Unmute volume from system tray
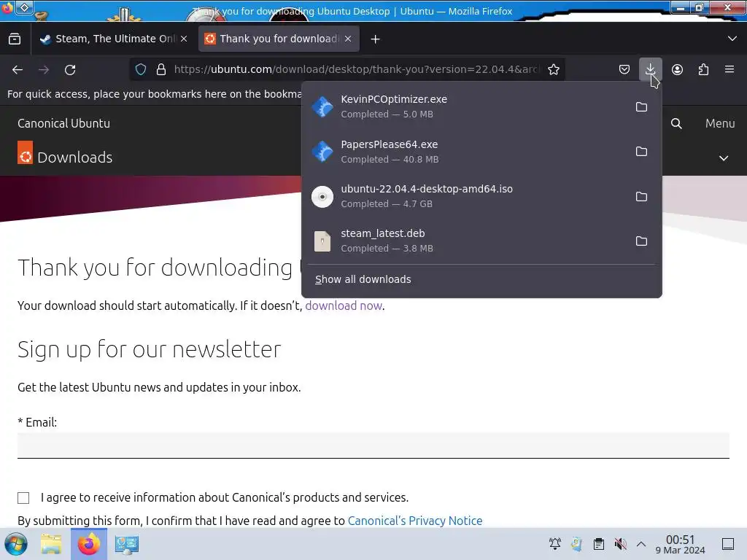The image size is (747, 560). coord(620,544)
